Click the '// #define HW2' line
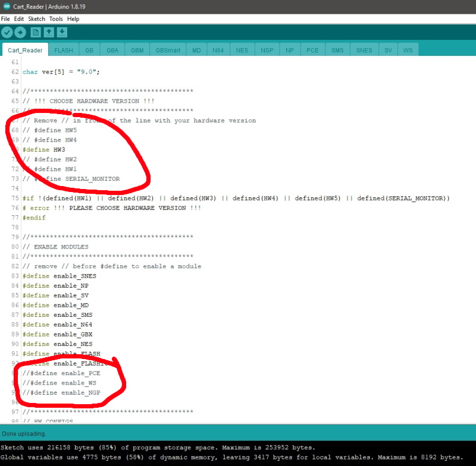 [x=49, y=159]
